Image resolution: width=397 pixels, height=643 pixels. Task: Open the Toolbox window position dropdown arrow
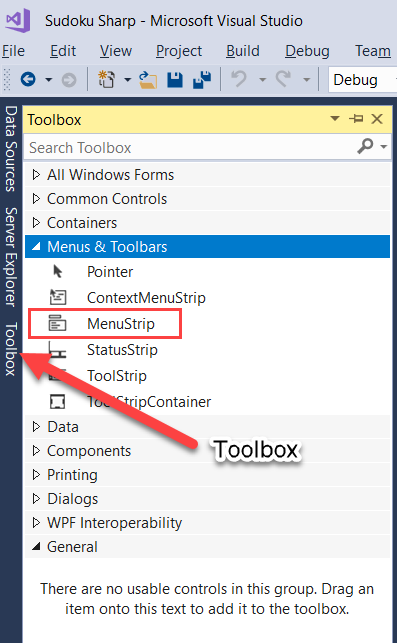[x=335, y=119]
